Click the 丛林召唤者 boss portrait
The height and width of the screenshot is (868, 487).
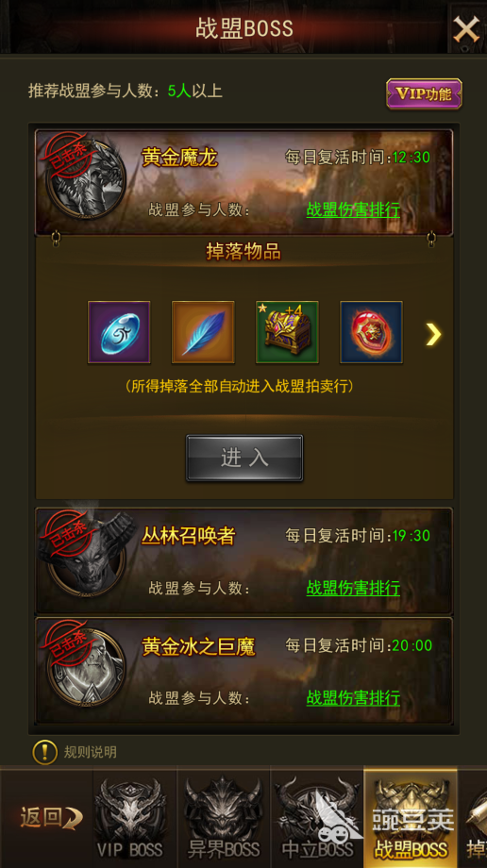(x=85, y=555)
